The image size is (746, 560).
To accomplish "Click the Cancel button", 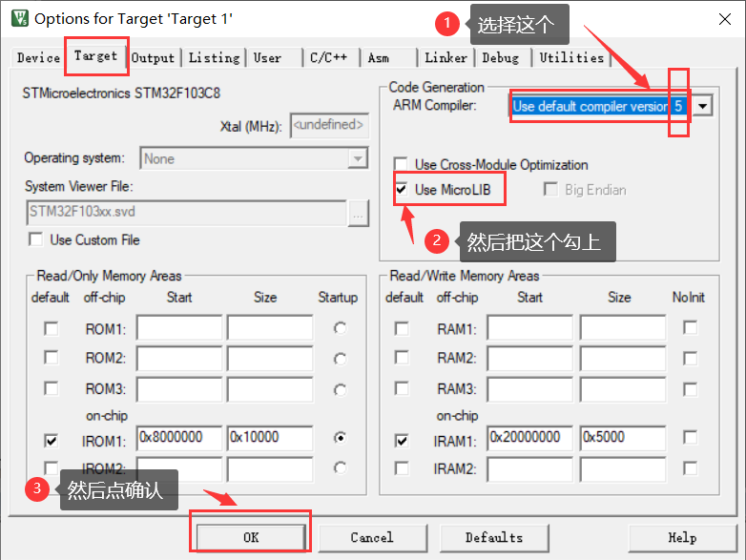I will pos(372,538).
